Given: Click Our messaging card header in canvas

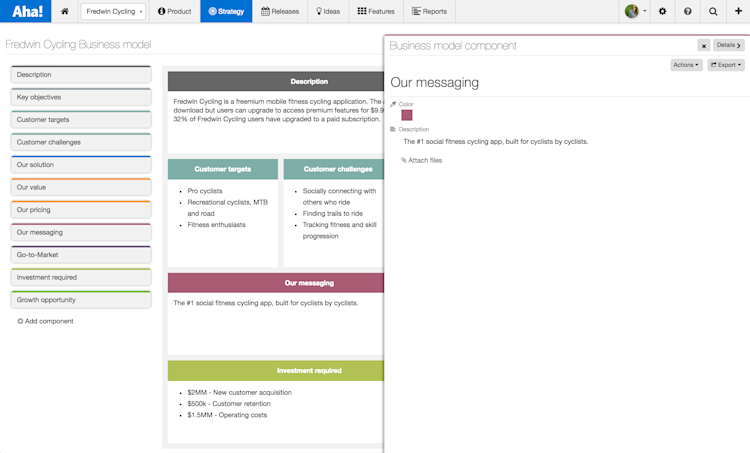Looking at the screenshot, I should [276, 283].
